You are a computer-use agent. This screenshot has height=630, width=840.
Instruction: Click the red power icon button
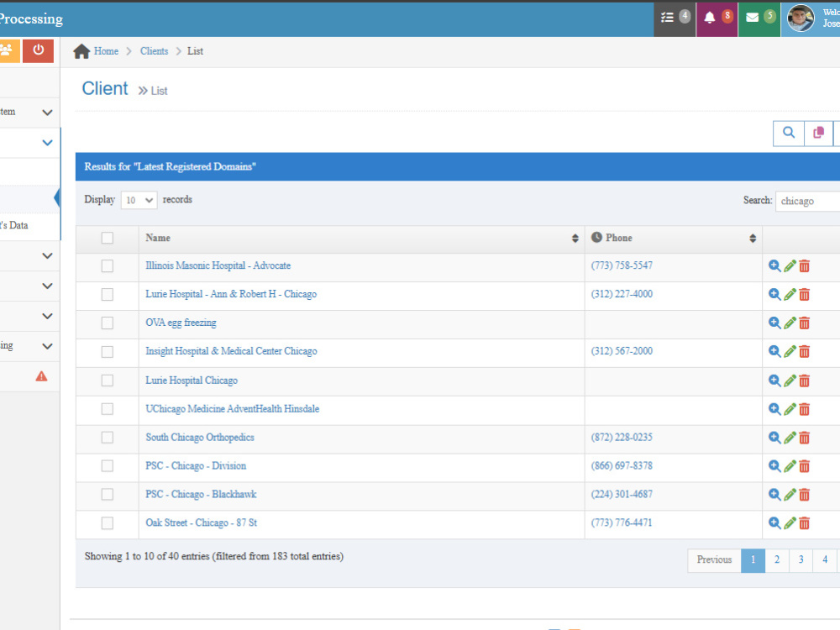(x=38, y=51)
